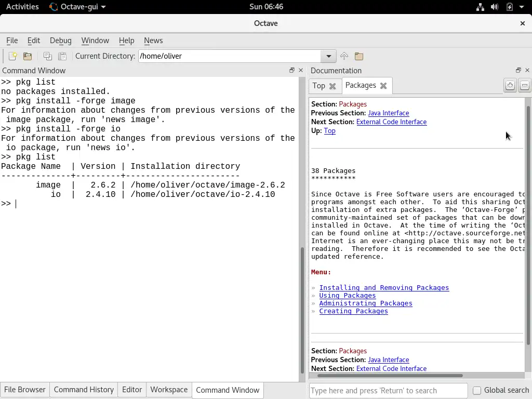Click the Paste clipboard icon
This screenshot has width=532, height=399.
pyautogui.click(x=62, y=56)
